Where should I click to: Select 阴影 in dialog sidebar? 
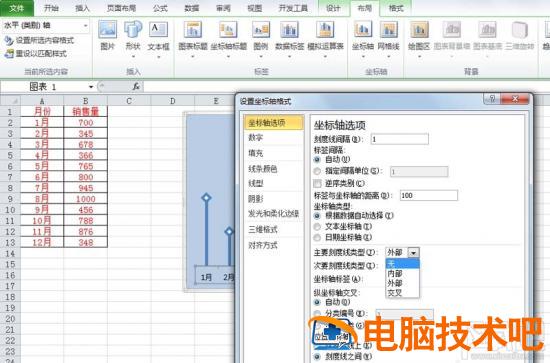coord(274,199)
